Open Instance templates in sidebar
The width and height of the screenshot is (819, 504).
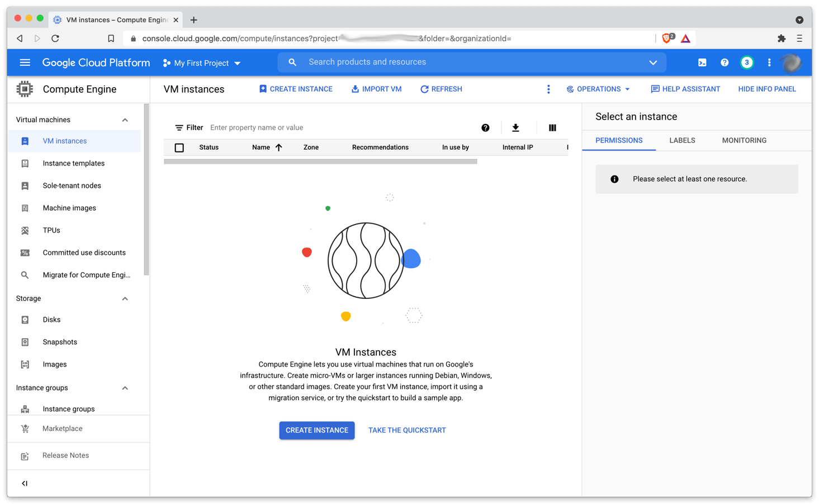tap(74, 163)
